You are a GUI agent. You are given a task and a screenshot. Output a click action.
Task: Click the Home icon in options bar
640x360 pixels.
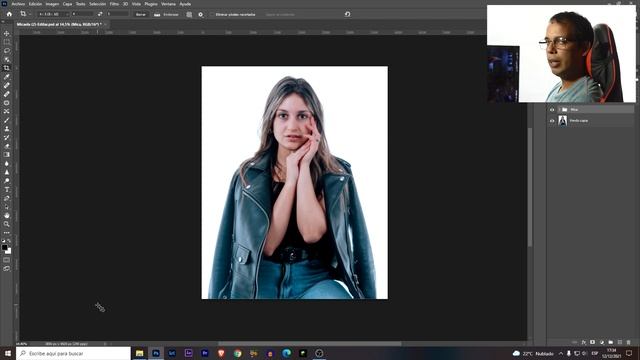pyautogui.click(x=9, y=14)
